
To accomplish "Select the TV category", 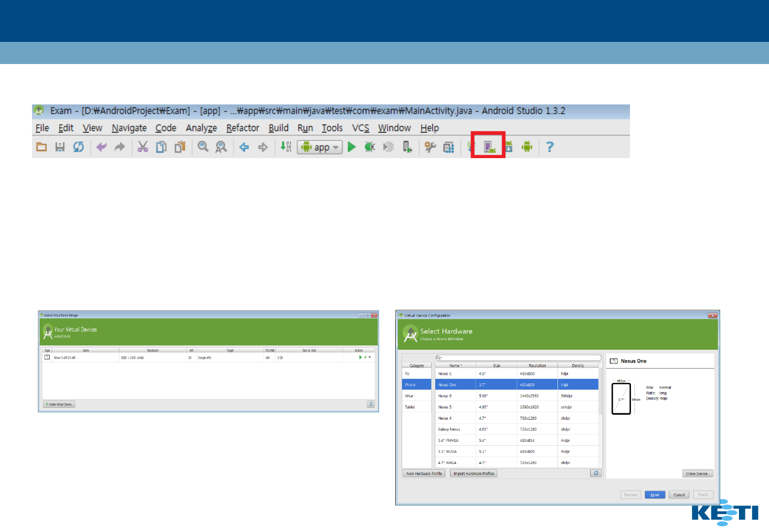I will click(x=417, y=374).
